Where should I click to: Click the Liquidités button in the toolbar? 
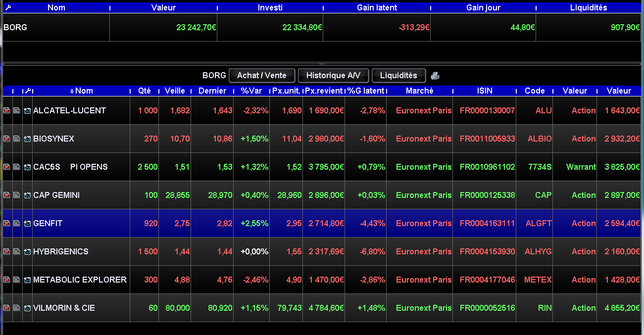[x=398, y=75]
